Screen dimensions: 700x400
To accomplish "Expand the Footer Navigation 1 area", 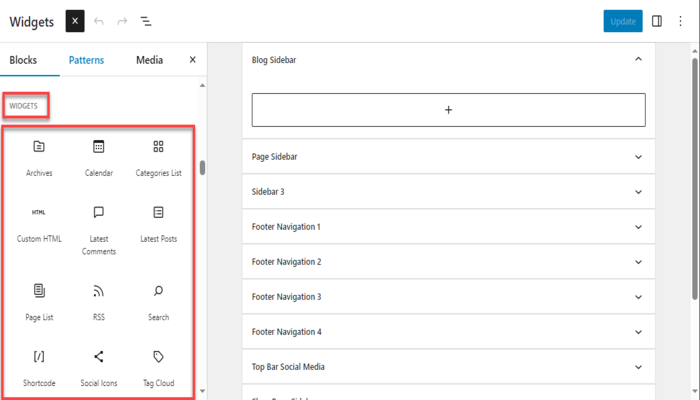I will 638,227.
